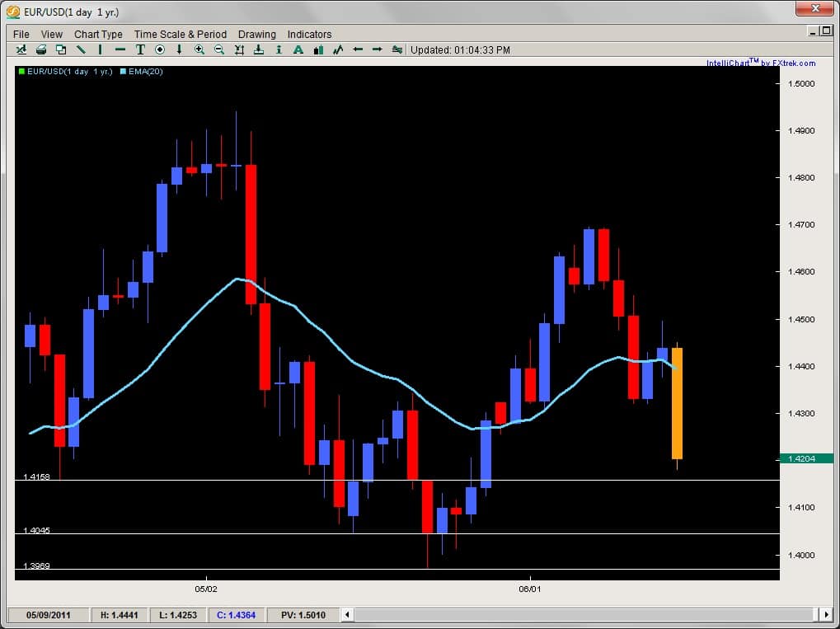
Task: Click the horizontal scrollbar left arrow
Action: click(347, 614)
